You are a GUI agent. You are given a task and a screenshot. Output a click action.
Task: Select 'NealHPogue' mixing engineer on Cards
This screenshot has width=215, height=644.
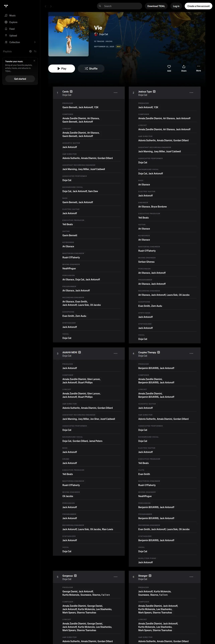69,269
